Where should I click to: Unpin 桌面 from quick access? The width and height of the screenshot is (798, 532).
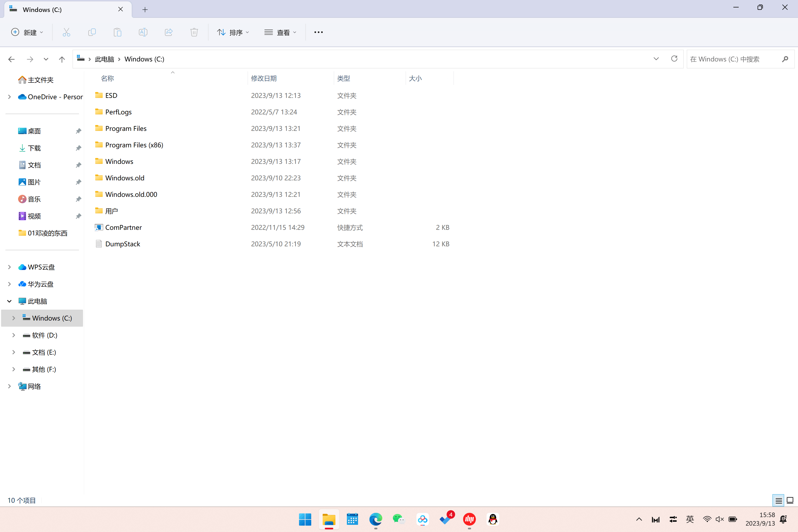(78, 131)
